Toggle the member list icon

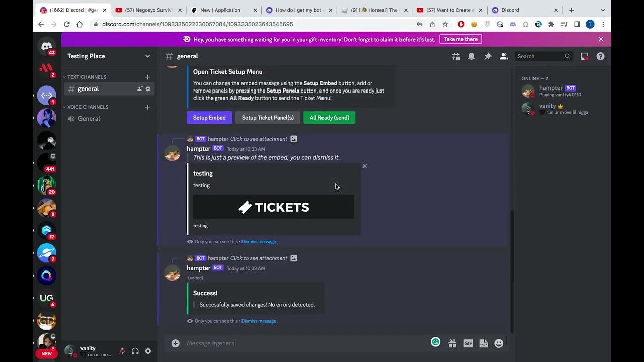(x=504, y=56)
